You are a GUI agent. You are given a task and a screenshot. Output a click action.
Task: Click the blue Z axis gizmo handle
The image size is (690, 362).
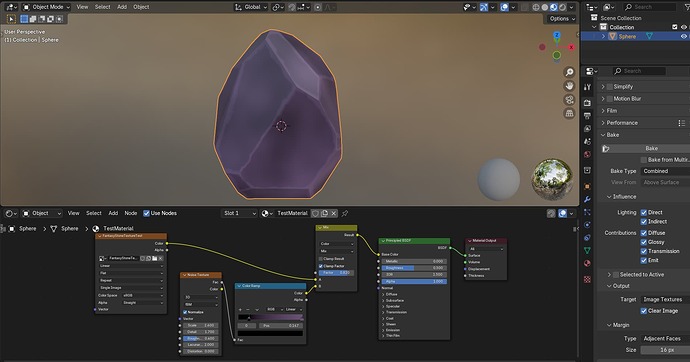557,35
